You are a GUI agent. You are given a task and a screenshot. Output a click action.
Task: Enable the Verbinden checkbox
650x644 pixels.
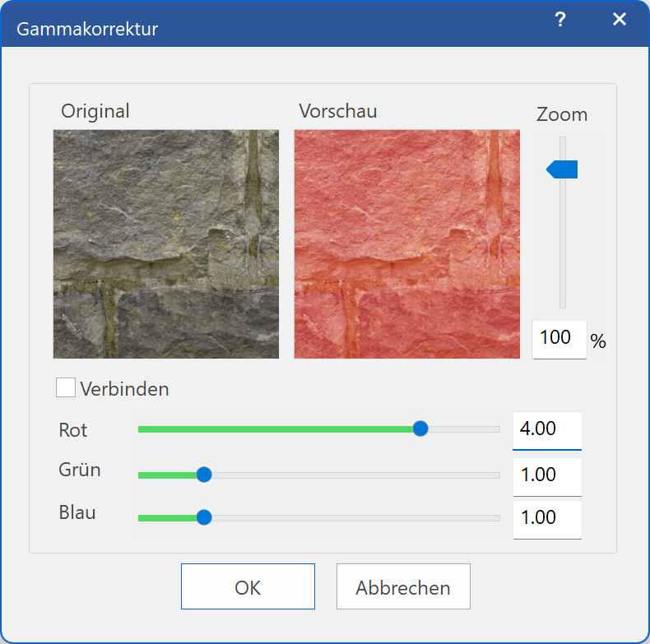[x=66, y=387]
